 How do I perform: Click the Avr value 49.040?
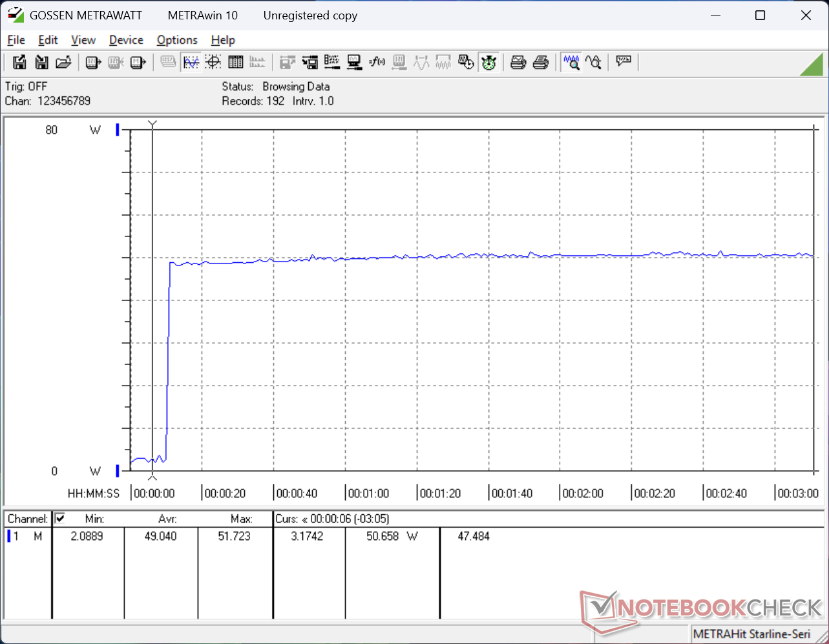[160, 535]
